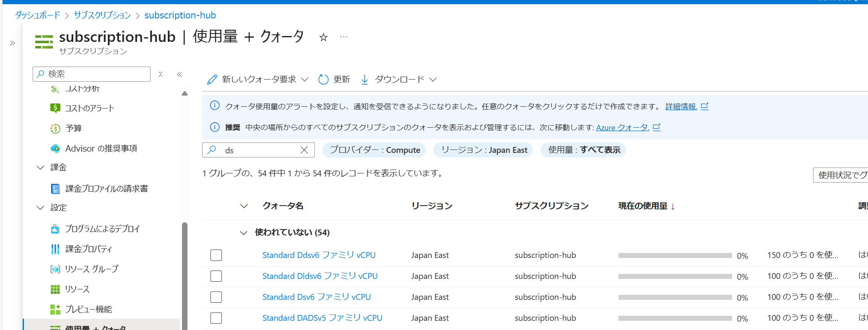The width and height of the screenshot is (868, 330).
Task: Expand the left portal menu chevrons
Action: pos(13,43)
